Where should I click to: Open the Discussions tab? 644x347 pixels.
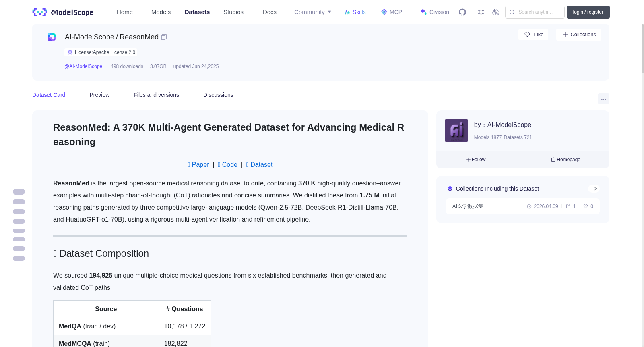pyautogui.click(x=218, y=95)
